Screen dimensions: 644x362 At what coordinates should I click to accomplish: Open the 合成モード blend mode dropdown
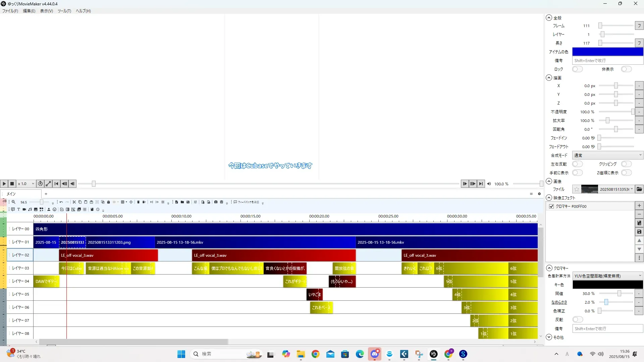click(607, 155)
